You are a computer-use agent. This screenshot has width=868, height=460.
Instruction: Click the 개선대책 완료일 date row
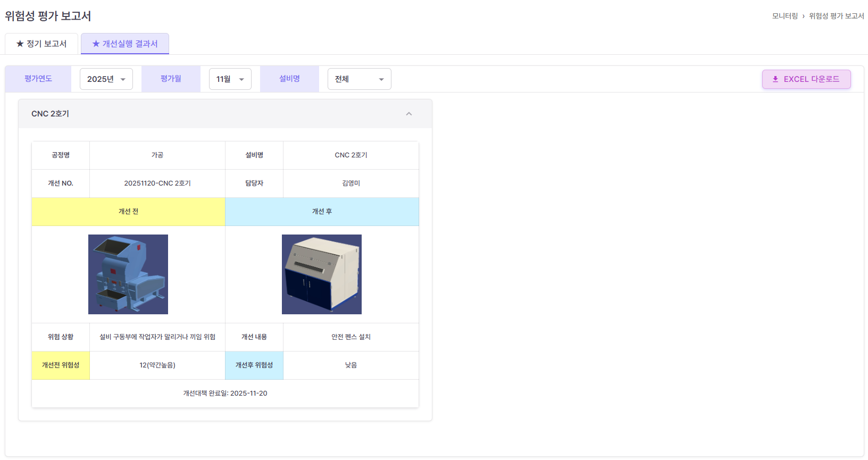[x=225, y=394]
